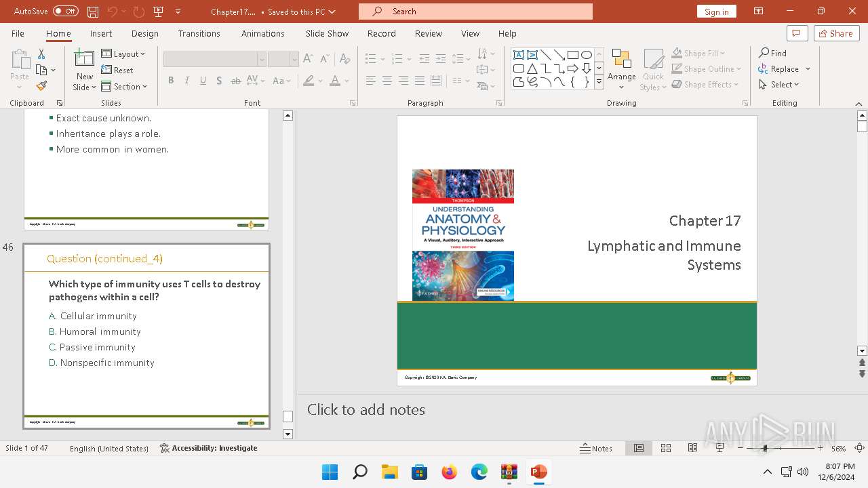868x488 pixels.
Task: Click the Copy icon in Clipboard group
Action: point(41,70)
